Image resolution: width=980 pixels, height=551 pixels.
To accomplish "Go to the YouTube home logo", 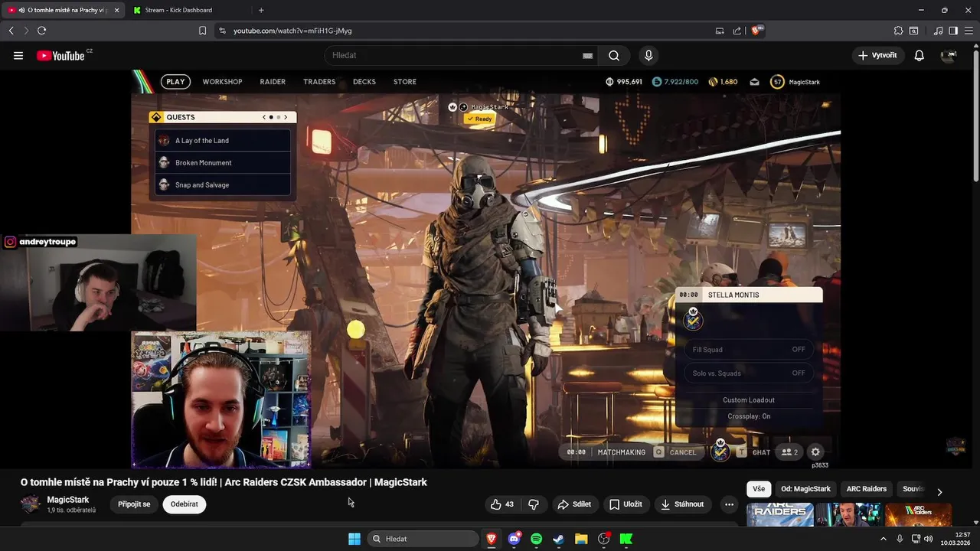I will 60,56.
